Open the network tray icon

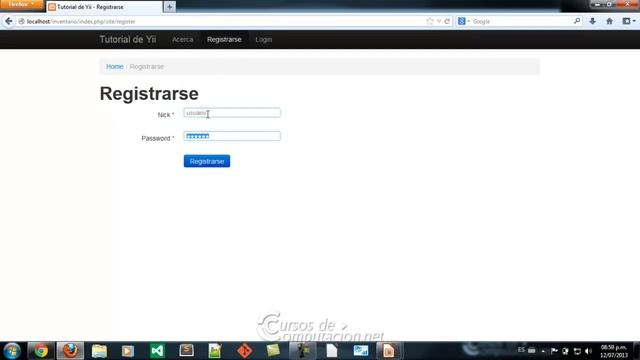577,351
